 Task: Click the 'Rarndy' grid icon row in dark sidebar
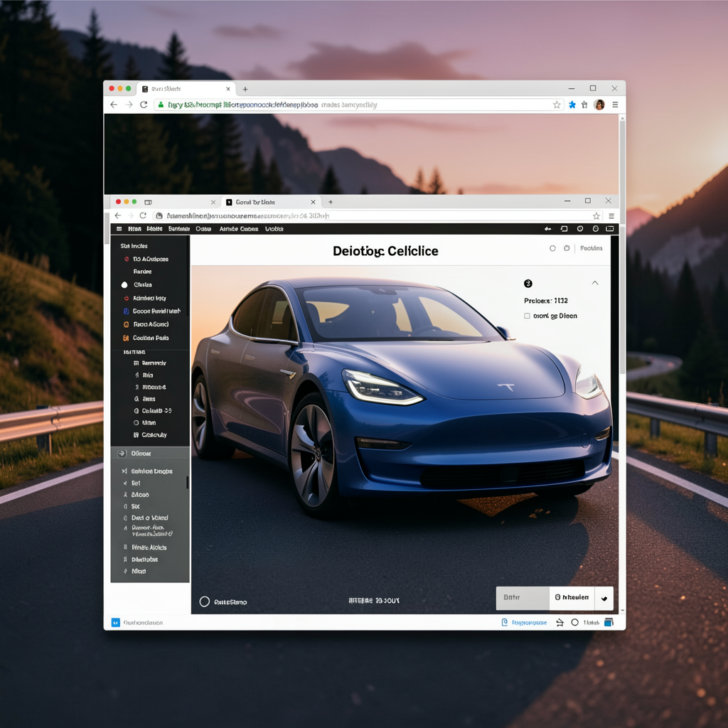149,363
